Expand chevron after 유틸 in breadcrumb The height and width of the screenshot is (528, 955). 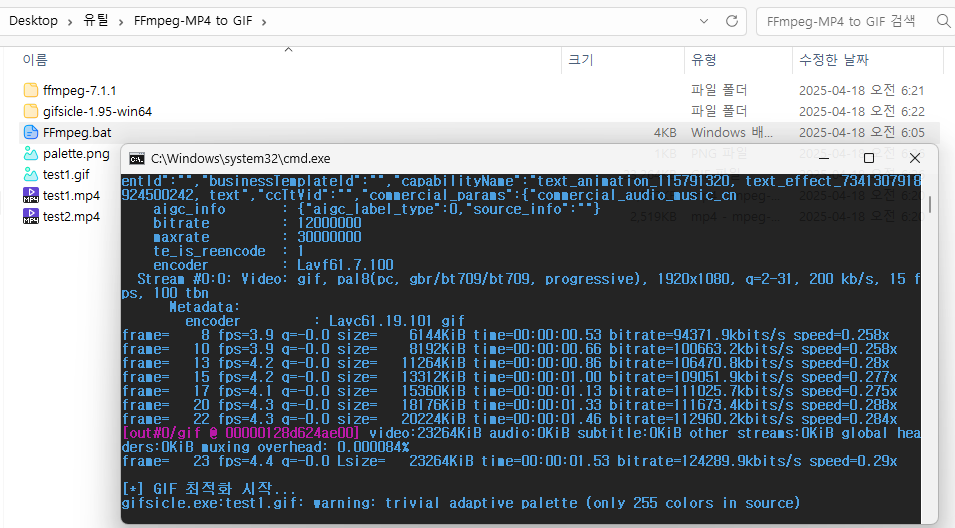click(121, 22)
